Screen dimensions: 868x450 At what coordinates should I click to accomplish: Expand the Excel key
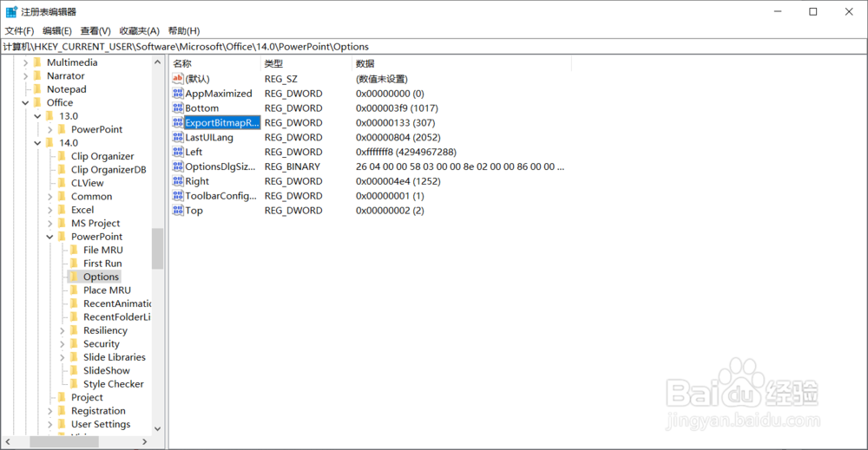point(49,210)
